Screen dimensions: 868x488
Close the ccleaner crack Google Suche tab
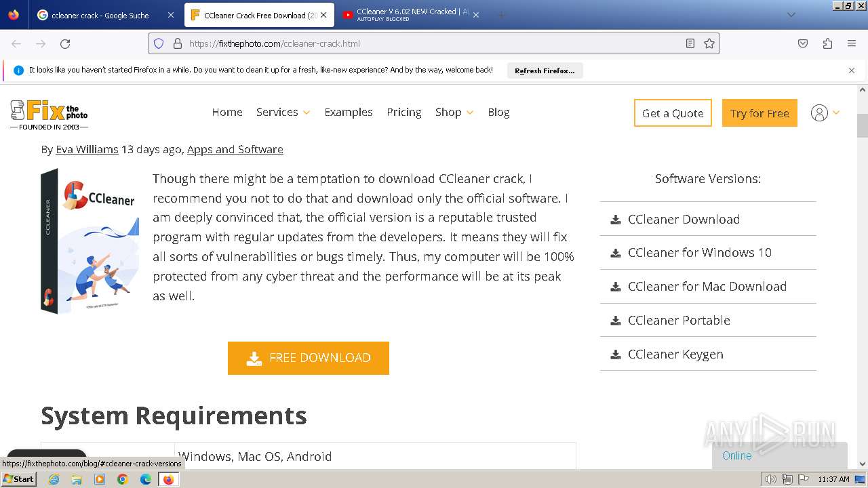(x=170, y=15)
